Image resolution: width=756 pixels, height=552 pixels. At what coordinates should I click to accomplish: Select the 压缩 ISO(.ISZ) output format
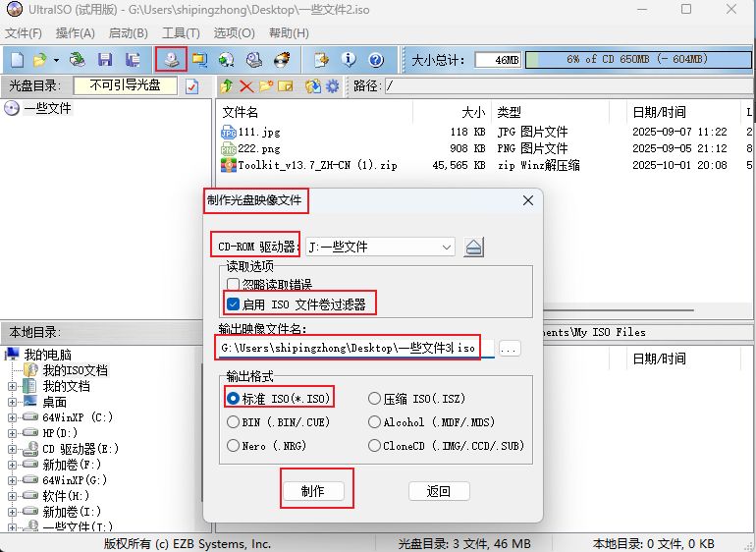click(374, 399)
